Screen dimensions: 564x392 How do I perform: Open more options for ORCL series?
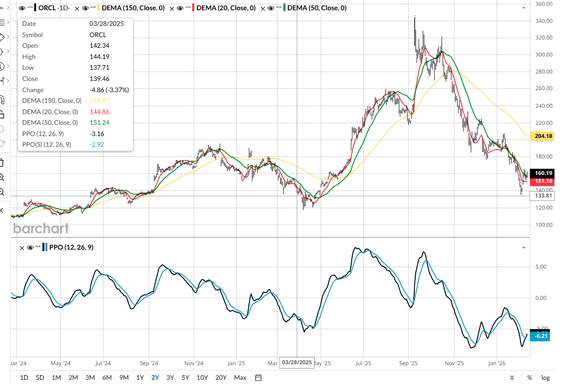30,7
